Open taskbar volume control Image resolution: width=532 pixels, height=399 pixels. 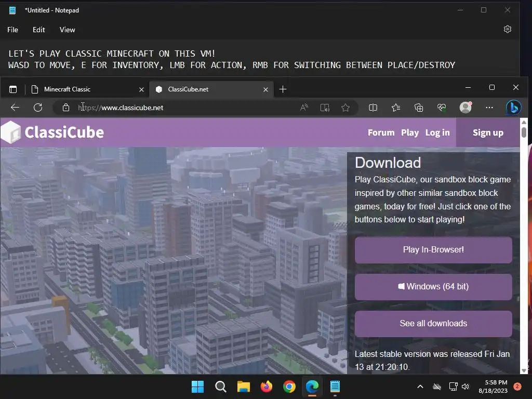pos(465,387)
